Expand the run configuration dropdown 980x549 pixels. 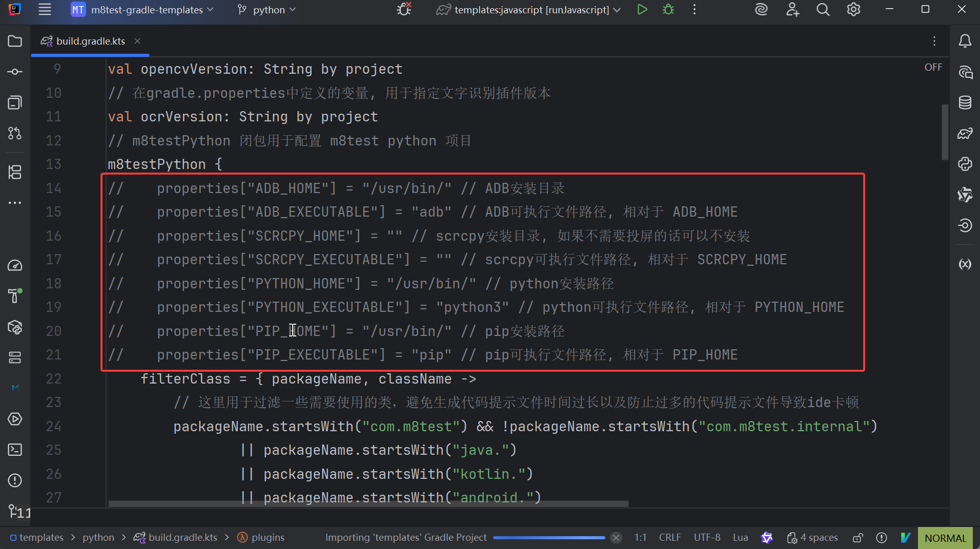617,10
